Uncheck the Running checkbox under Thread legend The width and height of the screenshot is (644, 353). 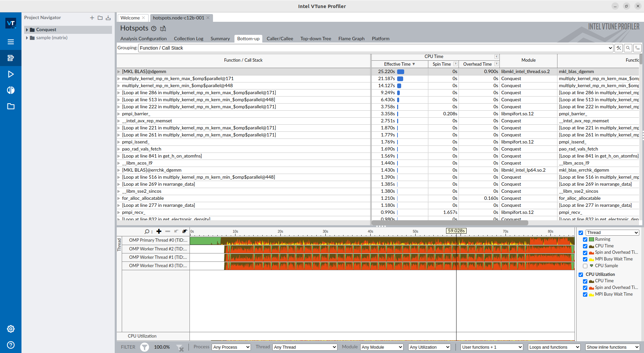586,239
